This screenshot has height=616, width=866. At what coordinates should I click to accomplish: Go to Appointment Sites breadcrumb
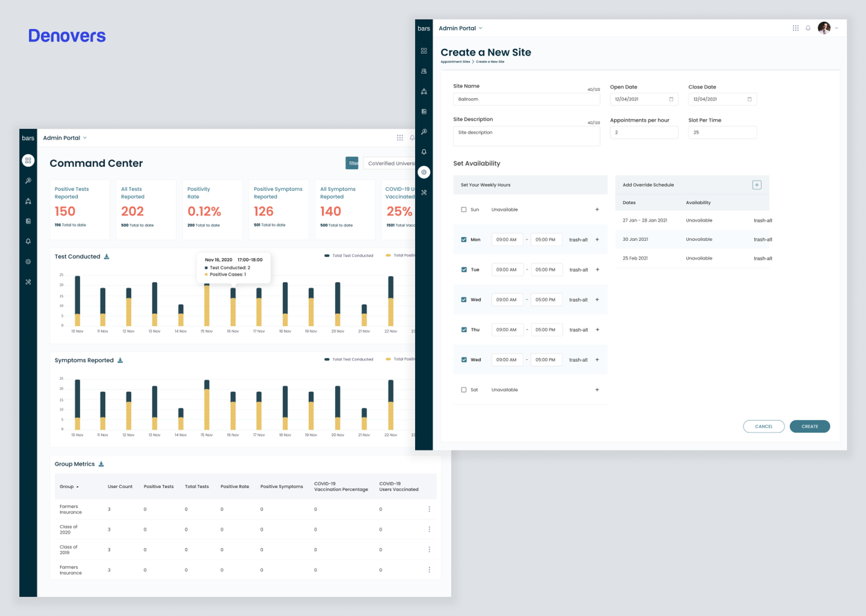455,61
